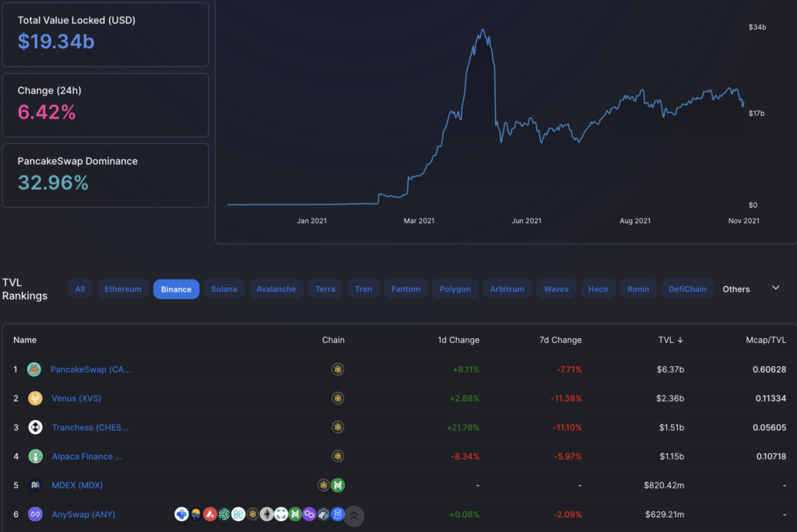Click the Heco chain icon in MDEX's row
797x532 pixels.
(x=338, y=485)
